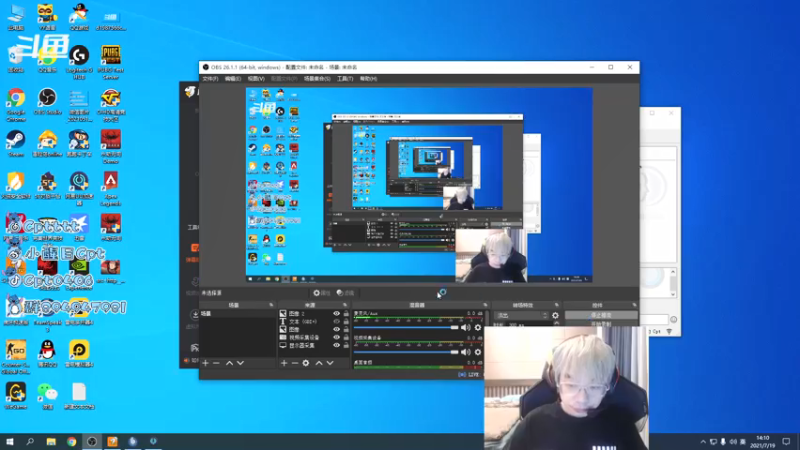
Task: Show hidden icons chevron in system tray
Action: 703,442
